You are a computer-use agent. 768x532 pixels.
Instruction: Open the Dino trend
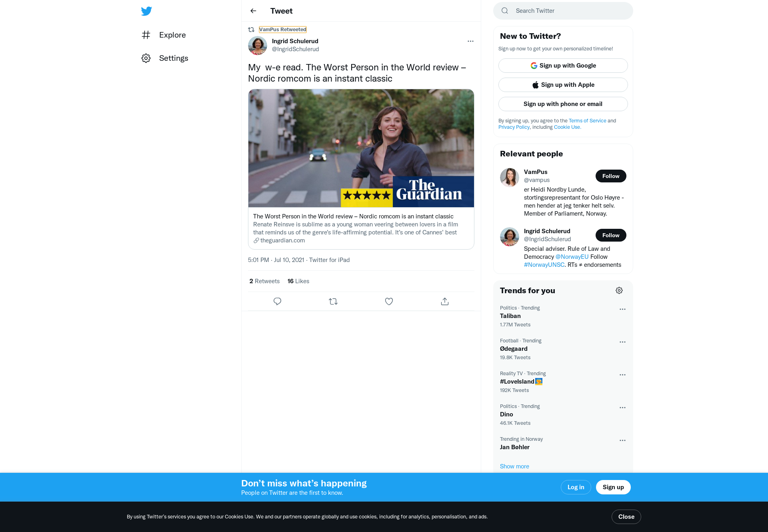coord(563,414)
